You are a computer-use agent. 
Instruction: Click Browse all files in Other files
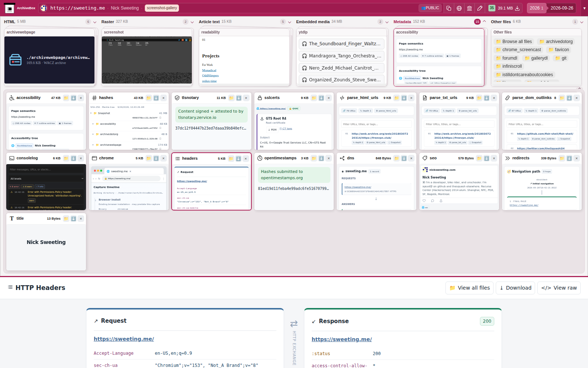[x=514, y=42]
